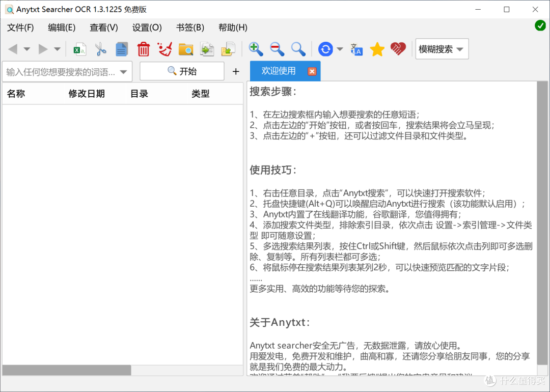Click the red broom clean icon
The image size is (550, 392).
click(x=164, y=49)
